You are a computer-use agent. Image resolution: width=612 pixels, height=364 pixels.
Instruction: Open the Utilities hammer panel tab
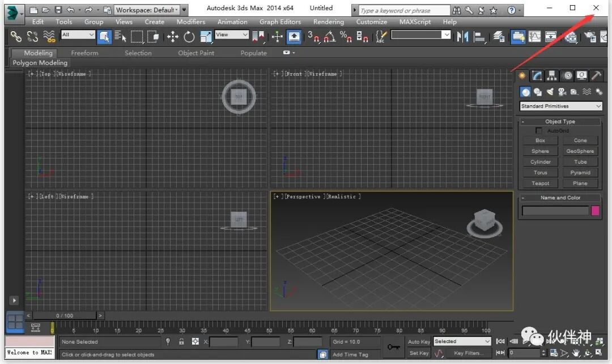[x=596, y=76]
